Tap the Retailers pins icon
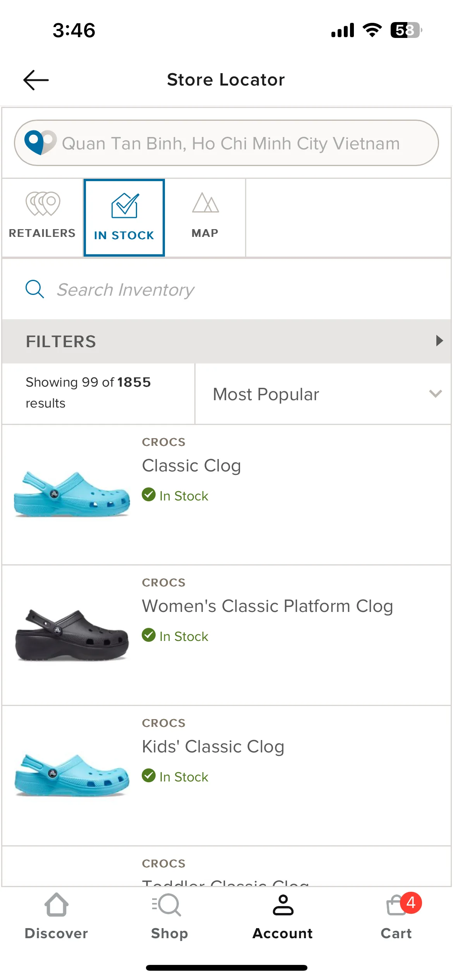This screenshot has width=453, height=980. tap(43, 204)
